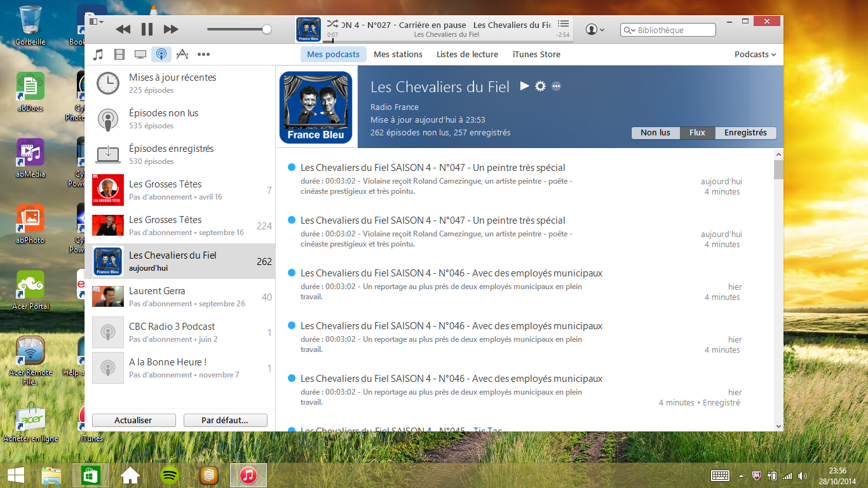Open the Podcasts view dropdown
Screen dimensions: 868x488
tap(755, 54)
